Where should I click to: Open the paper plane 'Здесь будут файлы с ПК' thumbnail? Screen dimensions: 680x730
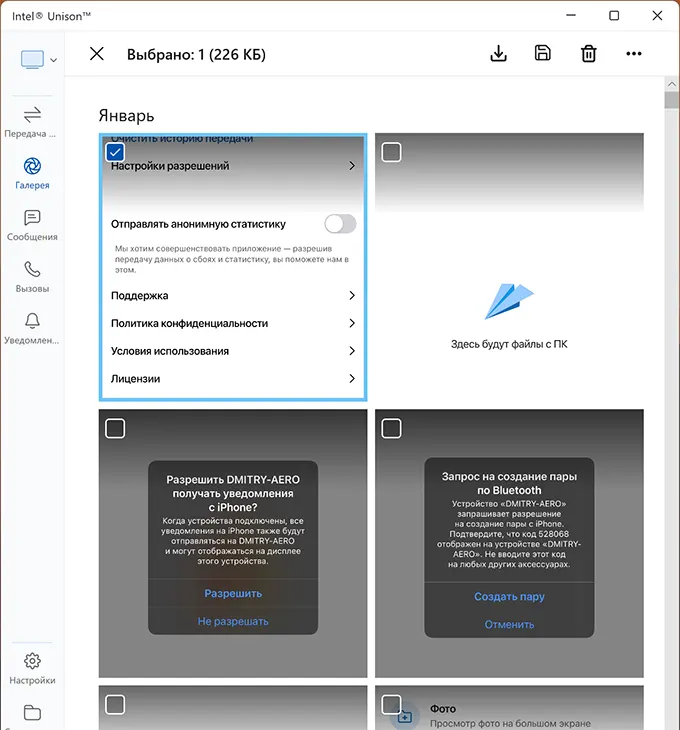[x=509, y=267]
